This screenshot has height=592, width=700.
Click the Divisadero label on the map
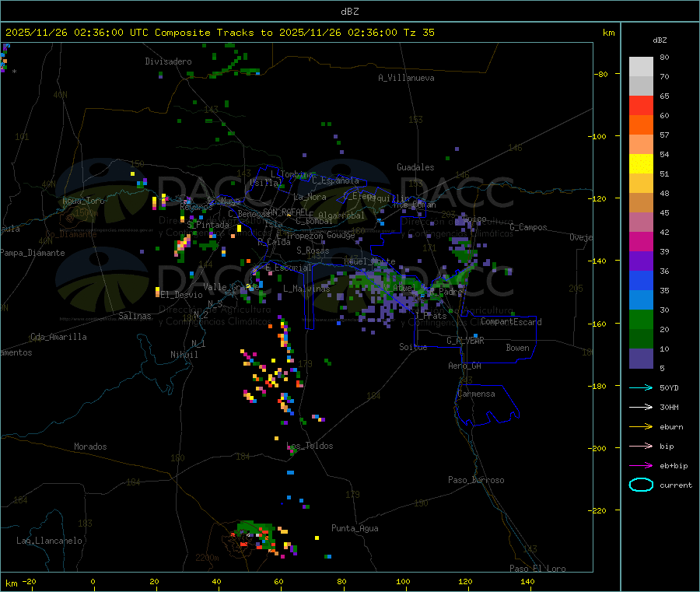click(168, 61)
